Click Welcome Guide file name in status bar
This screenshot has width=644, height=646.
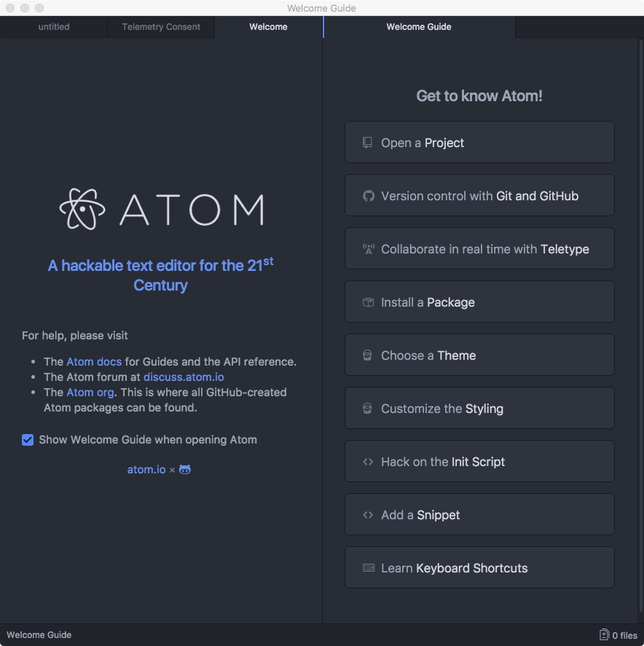pyautogui.click(x=39, y=635)
